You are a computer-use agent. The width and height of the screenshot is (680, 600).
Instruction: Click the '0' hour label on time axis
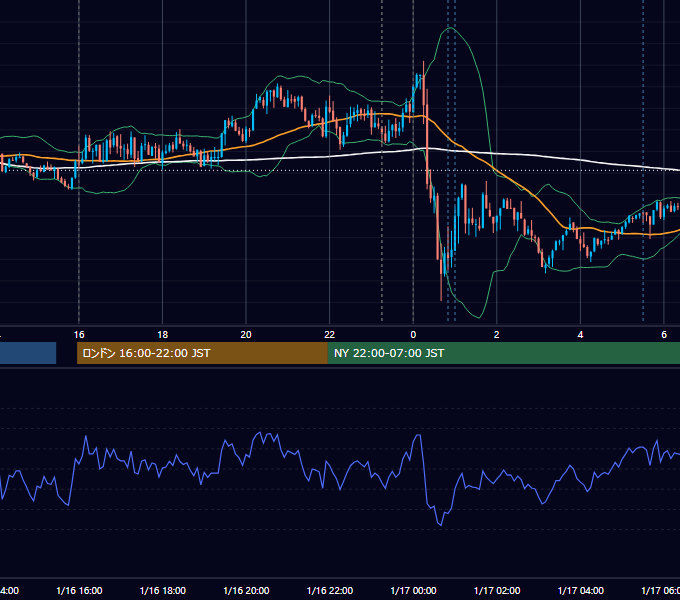[413, 335]
